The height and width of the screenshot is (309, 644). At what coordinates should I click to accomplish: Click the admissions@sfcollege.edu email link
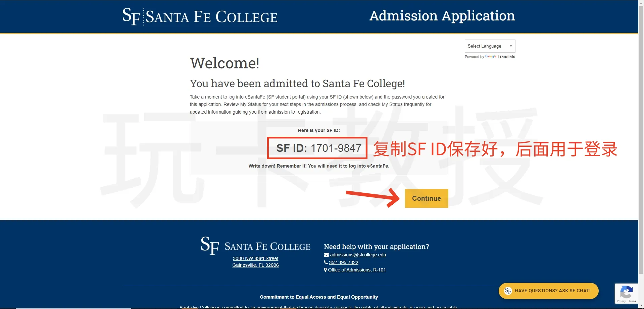pos(358,255)
